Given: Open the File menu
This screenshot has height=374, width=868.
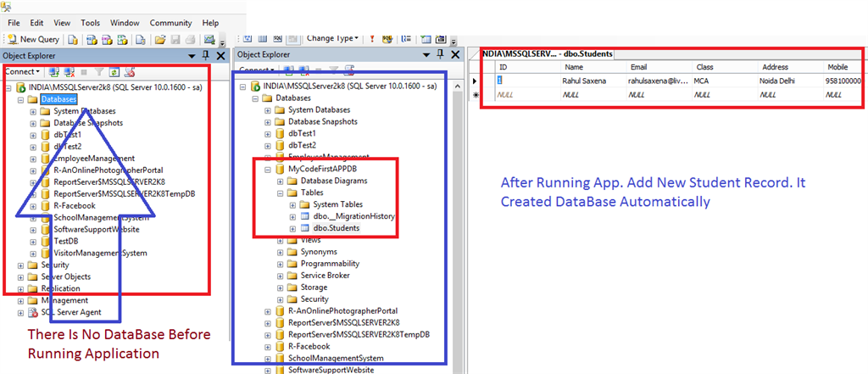Looking at the screenshot, I should pos(14,23).
